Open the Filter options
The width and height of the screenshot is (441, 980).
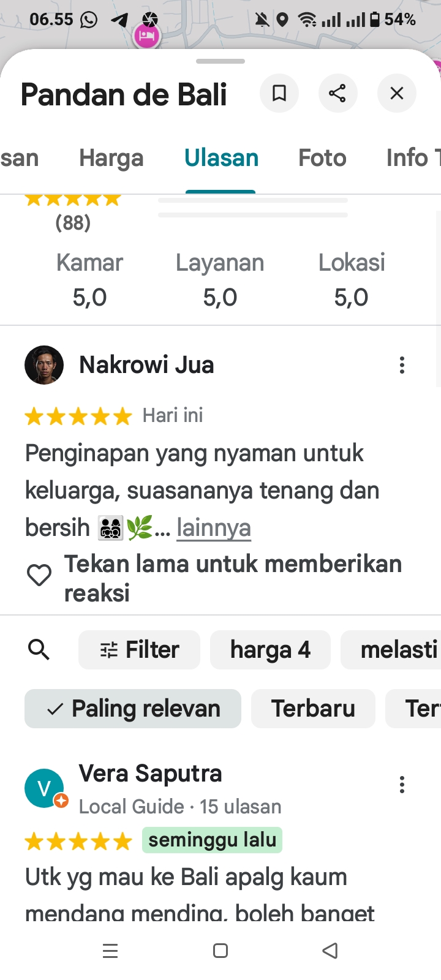click(x=139, y=650)
